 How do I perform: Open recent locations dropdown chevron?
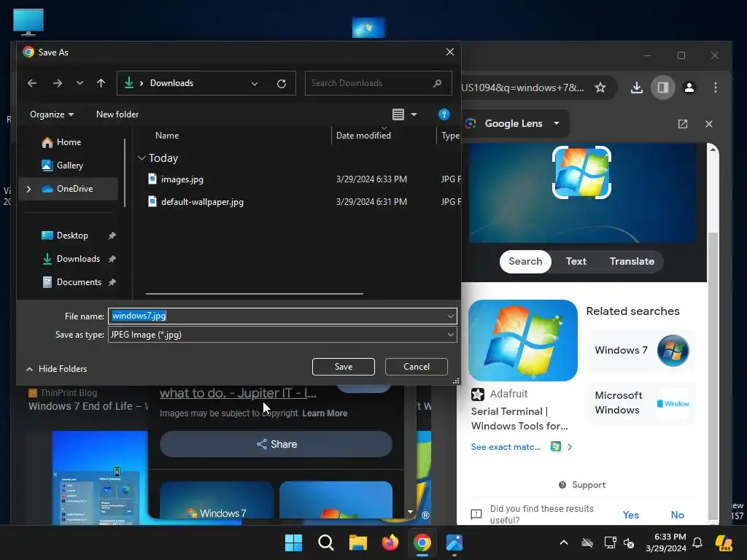click(x=80, y=83)
